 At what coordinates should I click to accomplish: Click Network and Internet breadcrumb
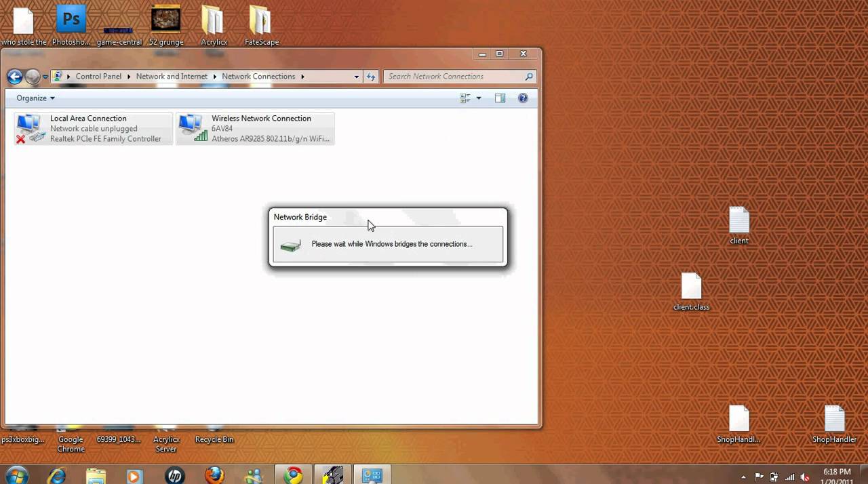[x=172, y=77]
